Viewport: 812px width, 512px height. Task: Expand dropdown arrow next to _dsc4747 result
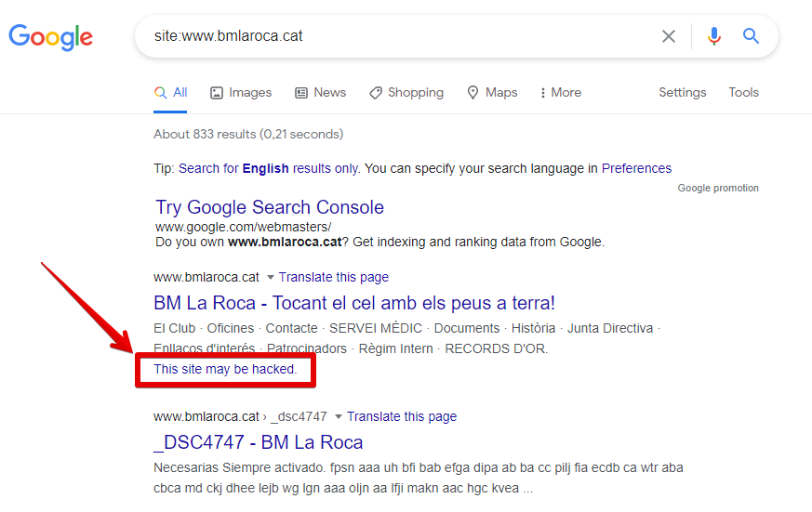[x=339, y=417]
